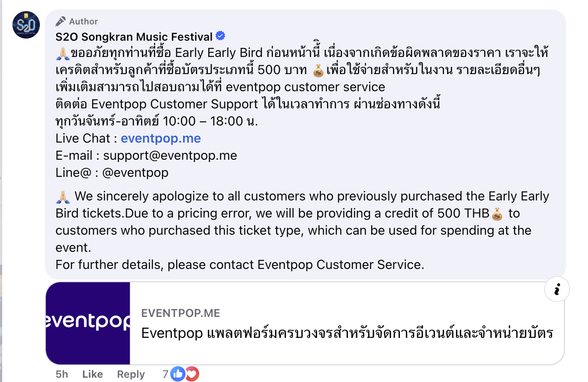Viewport: 588px width, 382px height.
Task: Open S2O Songkran Music Festival profile name
Action: [x=134, y=37]
